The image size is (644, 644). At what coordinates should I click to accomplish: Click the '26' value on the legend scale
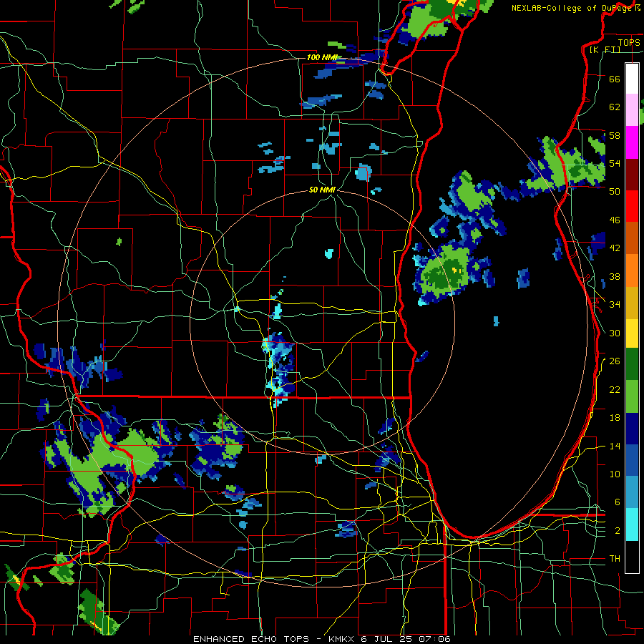click(x=615, y=361)
